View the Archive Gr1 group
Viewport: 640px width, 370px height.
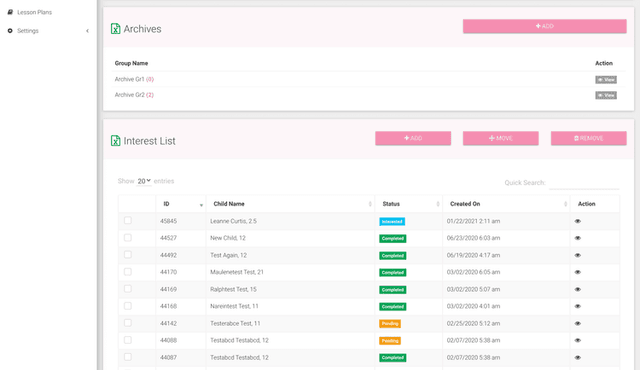pos(606,80)
